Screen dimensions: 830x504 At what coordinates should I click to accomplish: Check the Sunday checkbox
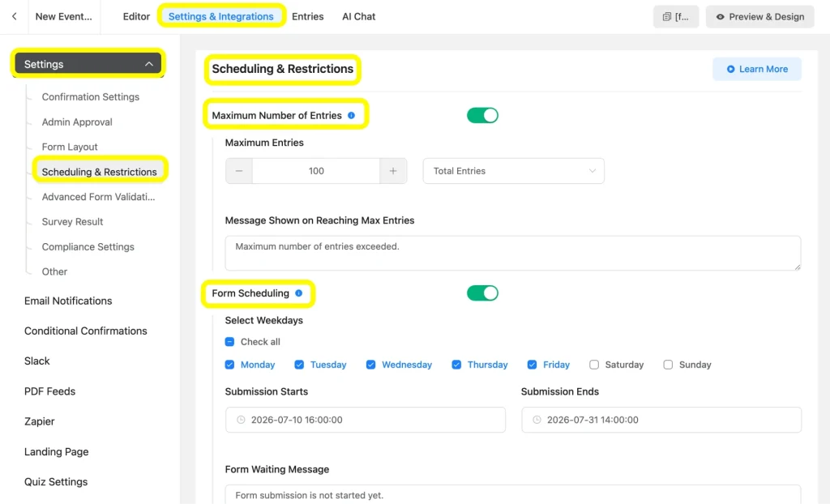click(x=668, y=365)
